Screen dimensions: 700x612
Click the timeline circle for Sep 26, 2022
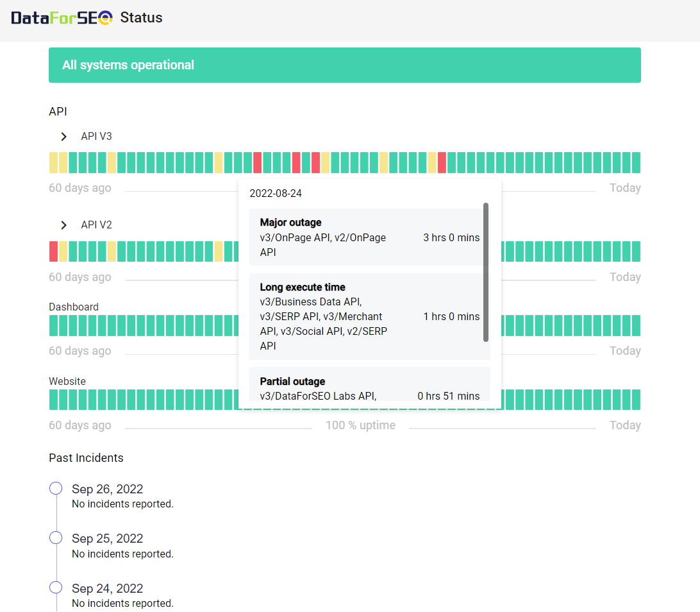(x=56, y=488)
